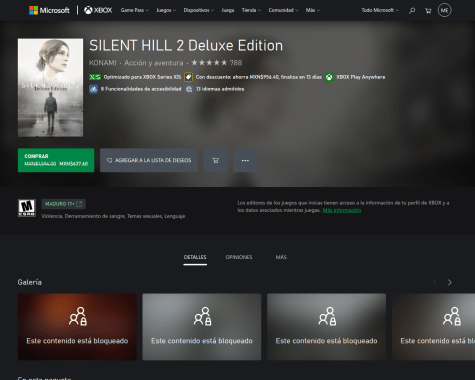
Task: Click the supported languages icon
Action: point(189,89)
